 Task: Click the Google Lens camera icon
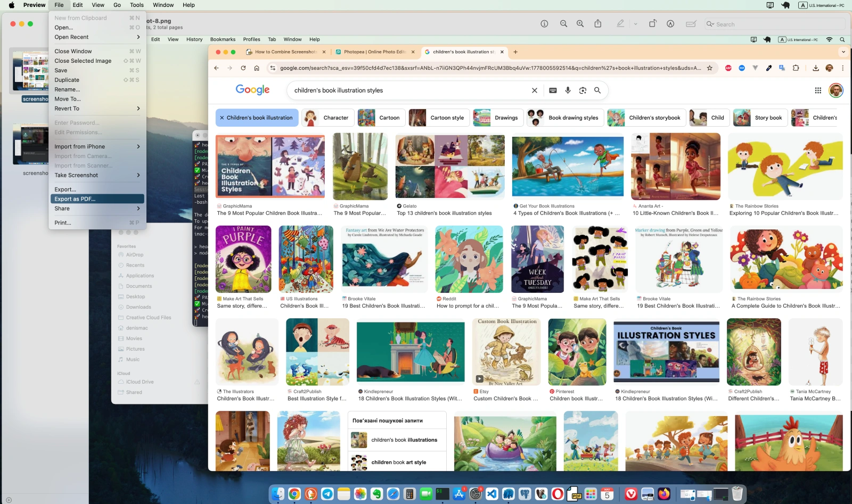pos(583,90)
